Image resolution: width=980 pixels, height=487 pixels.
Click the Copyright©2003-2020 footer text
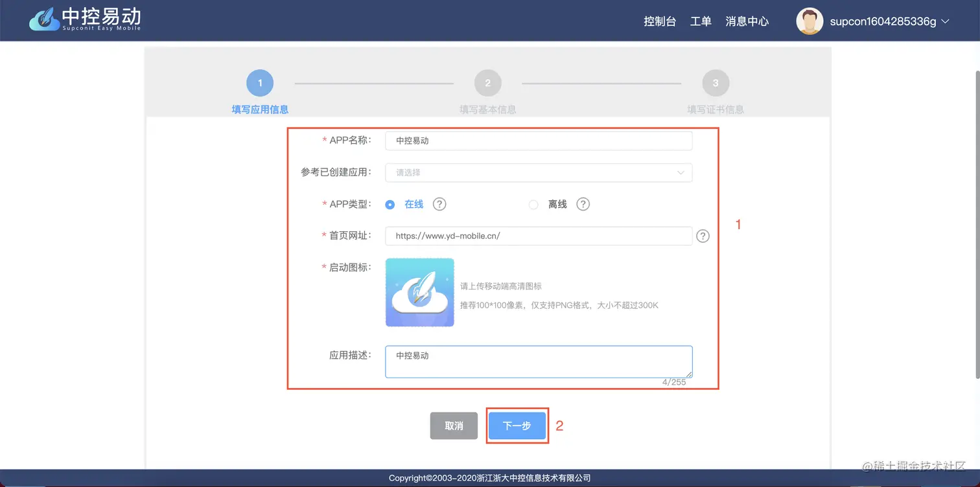coord(490,478)
